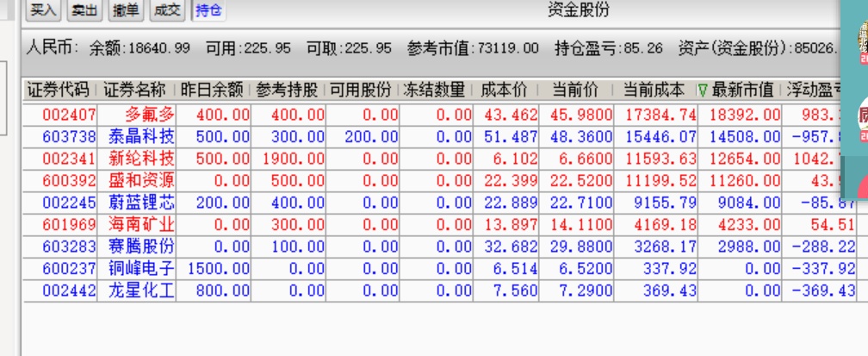This screenshot has width=868, height=356.
Task: Click the 冻结数量 column header
Action: pyautogui.click(x=434, y=90)
